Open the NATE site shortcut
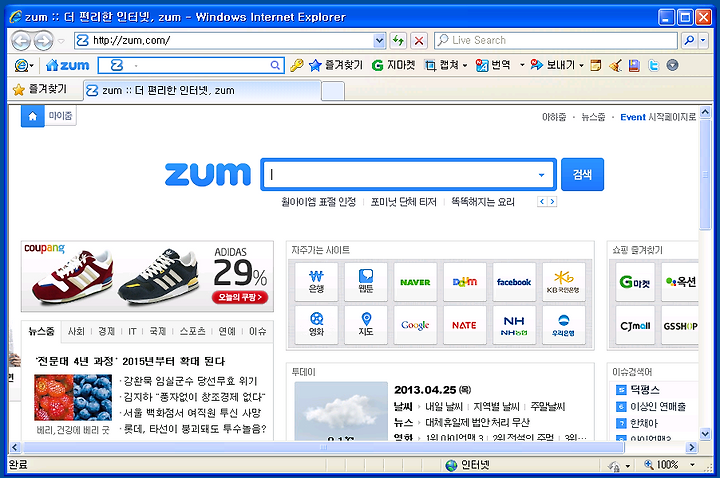720x478 pixels. [465, 325]
